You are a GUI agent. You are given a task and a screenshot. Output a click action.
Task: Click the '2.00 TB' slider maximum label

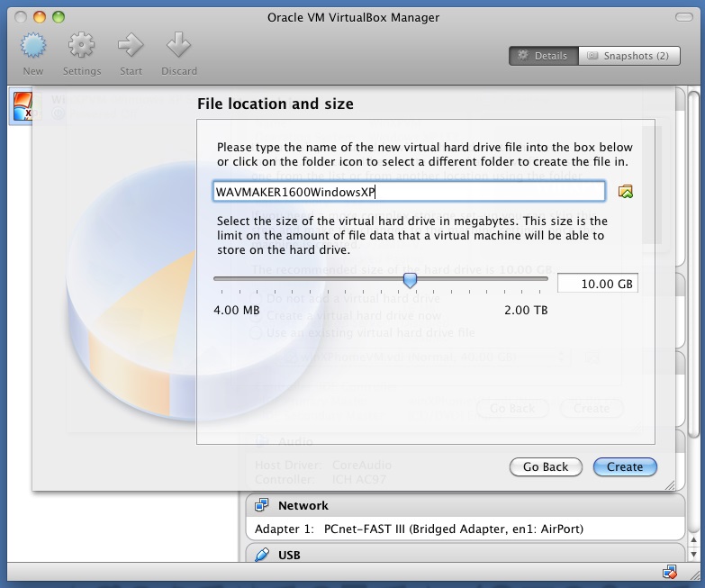[526, 310]
